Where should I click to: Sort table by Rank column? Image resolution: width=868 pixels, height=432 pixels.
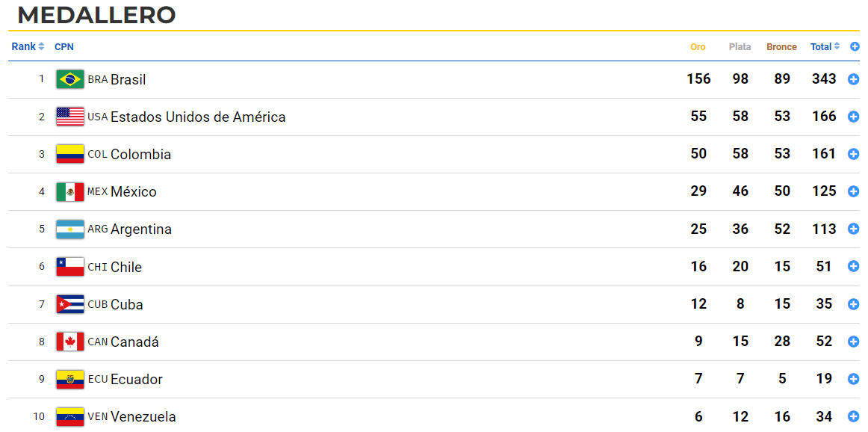coord(28,46)
